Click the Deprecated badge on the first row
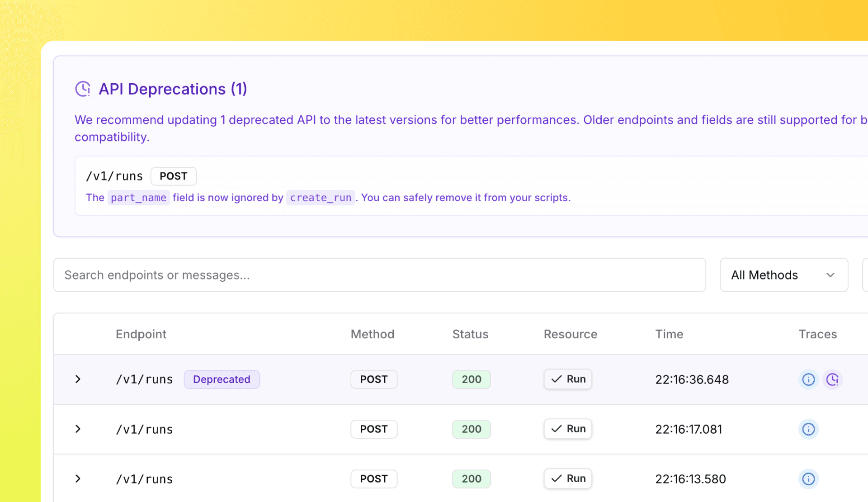 pyautogui.click(x=222, y=379)
